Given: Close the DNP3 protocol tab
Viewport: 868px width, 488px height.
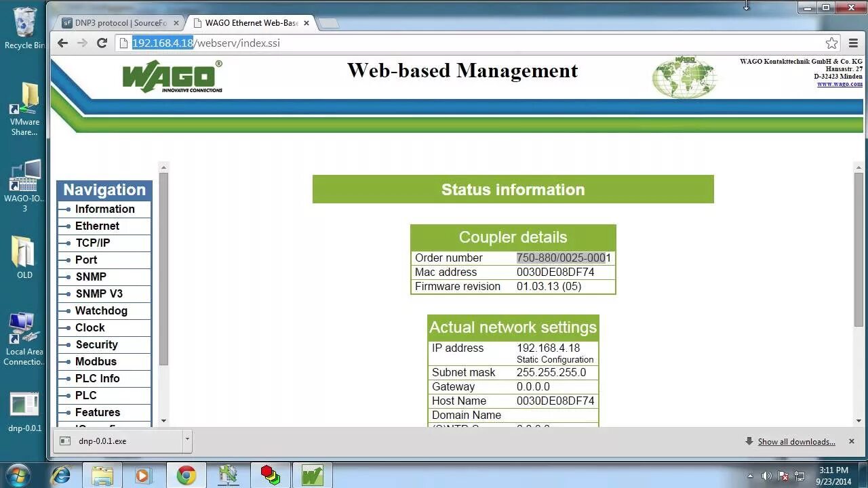Looking at the screenshot, I should (176, 23).
